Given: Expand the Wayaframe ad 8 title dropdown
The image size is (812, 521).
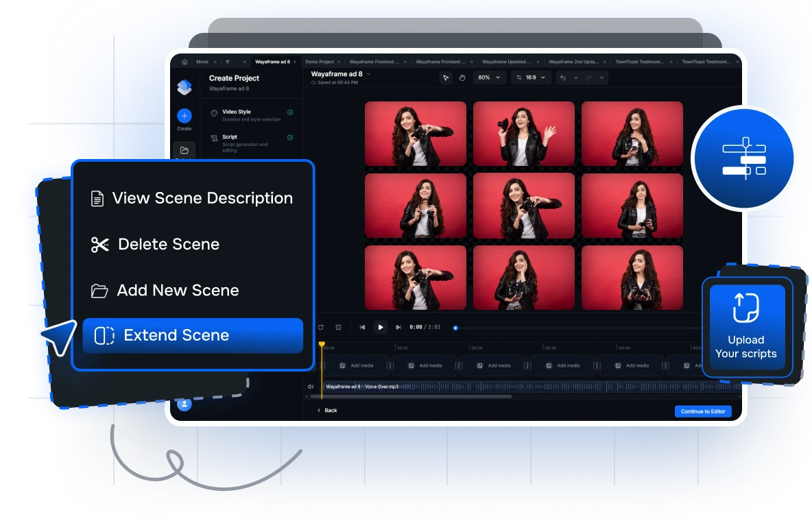Looking at the screenshot, I should [x=368, y=73].
